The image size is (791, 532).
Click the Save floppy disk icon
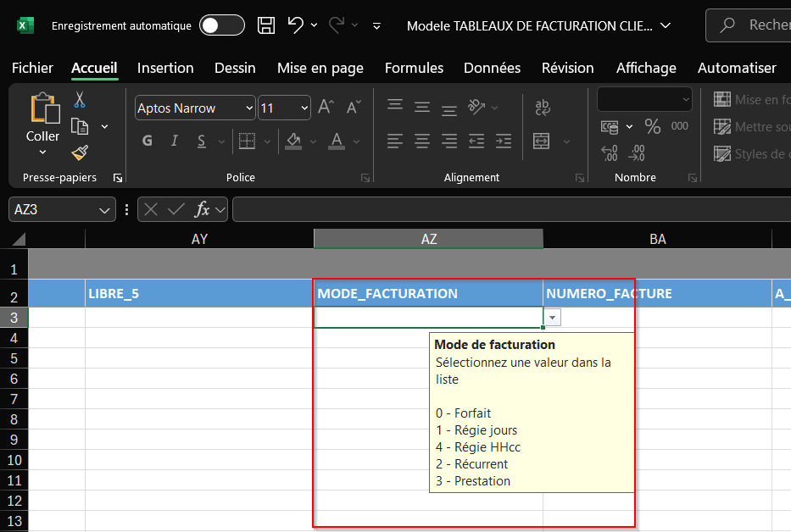pyautogui.click(x=266, y=25)
